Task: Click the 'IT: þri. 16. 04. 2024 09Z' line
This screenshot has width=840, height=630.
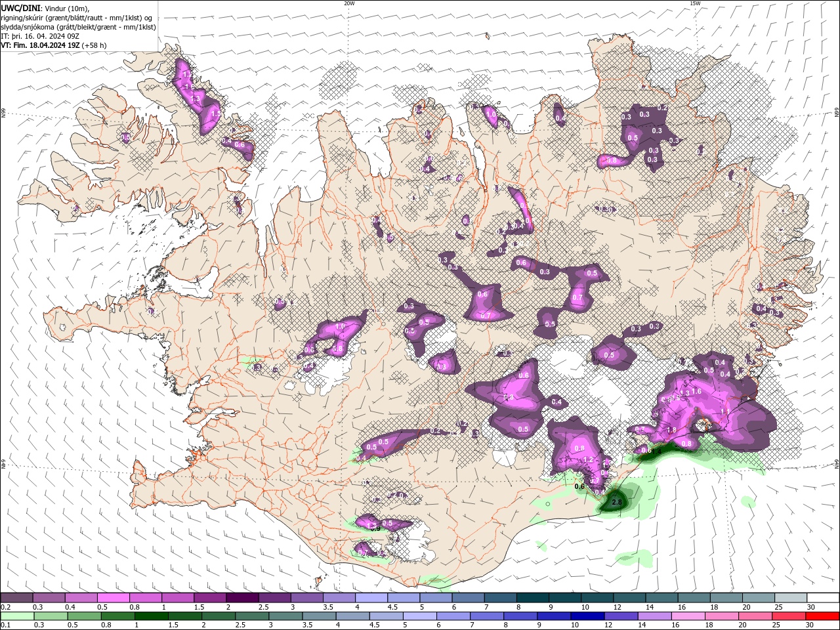Action: [x=40, y=36]
